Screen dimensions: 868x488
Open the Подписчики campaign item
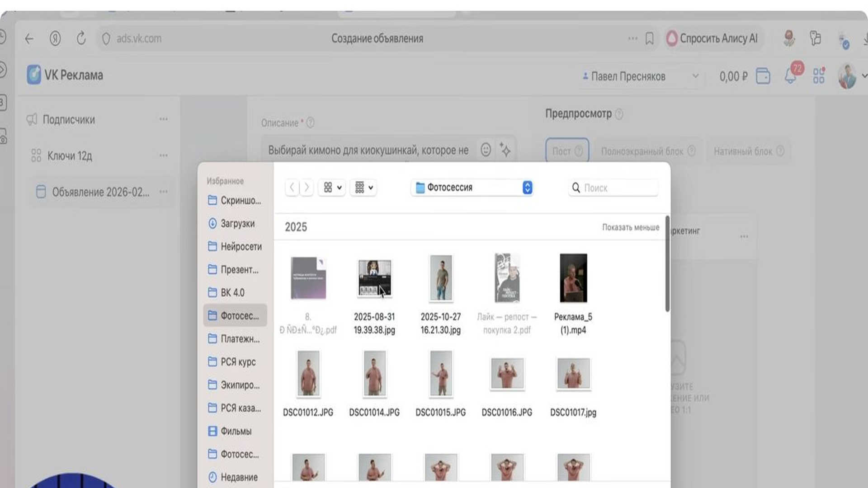click(x=97, y=119)
